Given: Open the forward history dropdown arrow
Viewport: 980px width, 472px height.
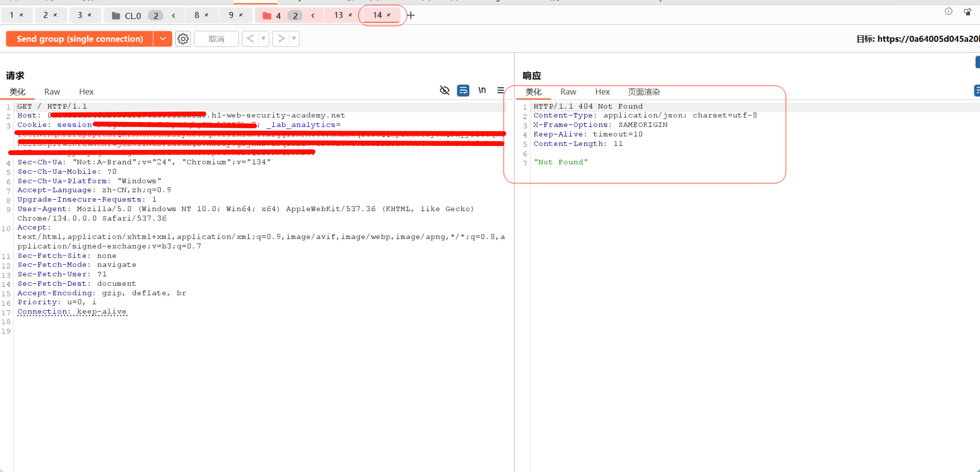Looking at the screenshot, I should (294, 39).
